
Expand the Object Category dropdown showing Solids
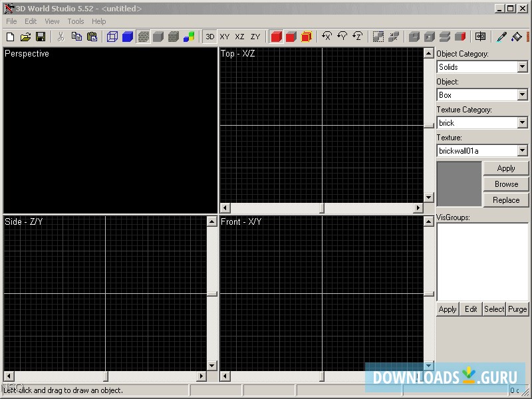(x=523, y=66)
